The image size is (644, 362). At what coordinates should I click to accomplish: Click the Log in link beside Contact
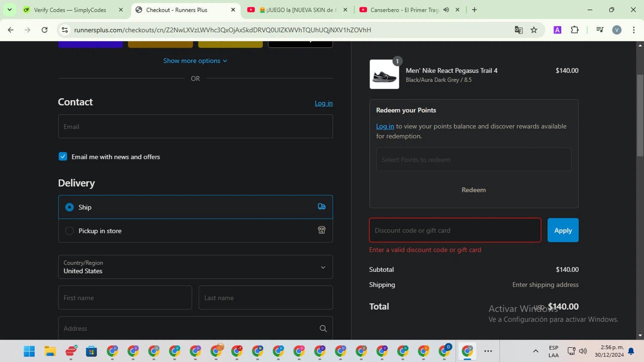coord(324,103)
